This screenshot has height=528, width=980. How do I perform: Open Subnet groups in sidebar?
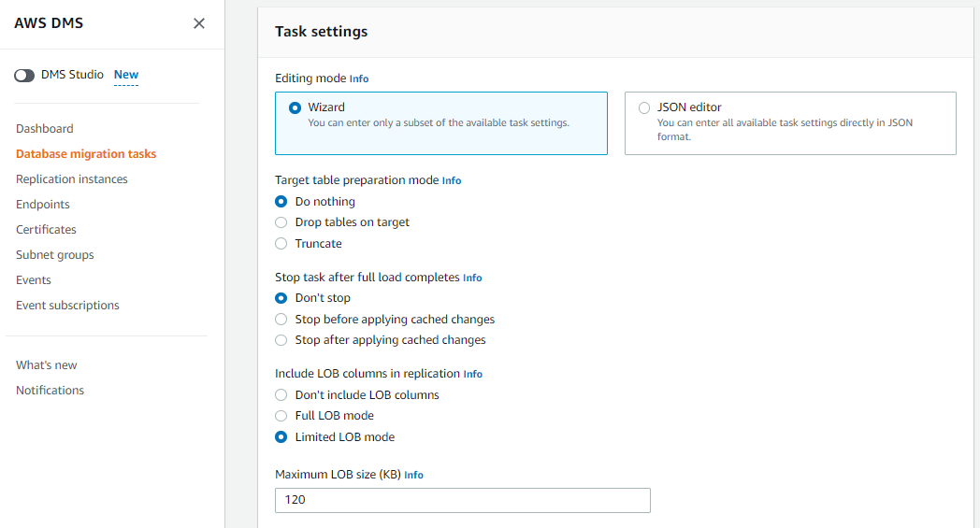55,255
